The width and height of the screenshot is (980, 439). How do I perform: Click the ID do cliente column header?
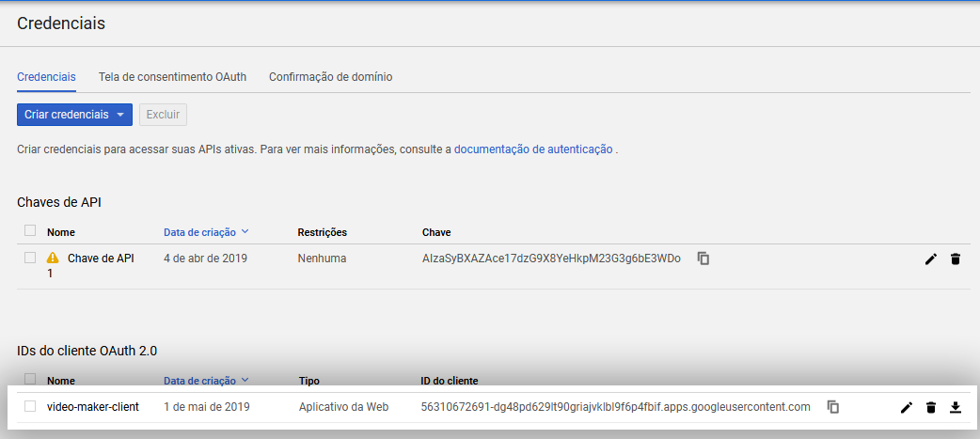[450, 381]
